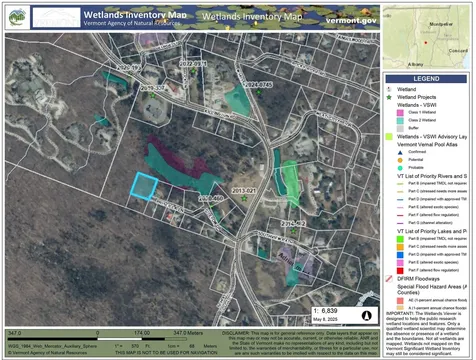Click the Wetlands Inventory Map title

(135, 15)
